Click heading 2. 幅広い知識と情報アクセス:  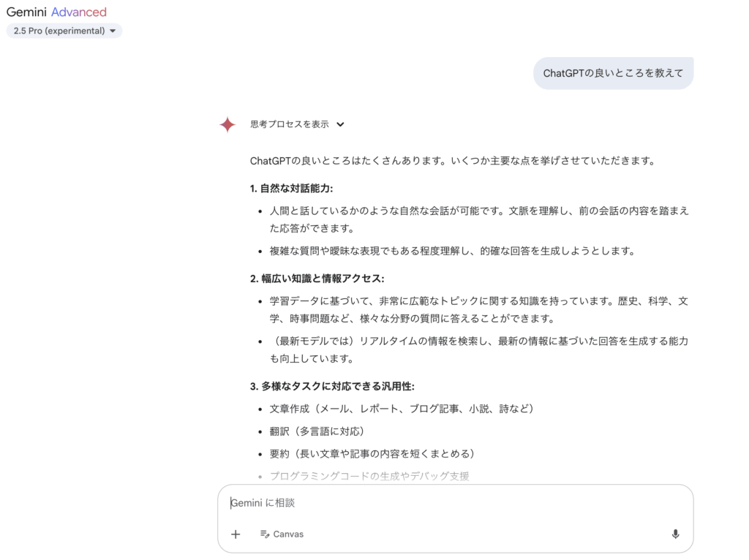click(x=317, y=279)
